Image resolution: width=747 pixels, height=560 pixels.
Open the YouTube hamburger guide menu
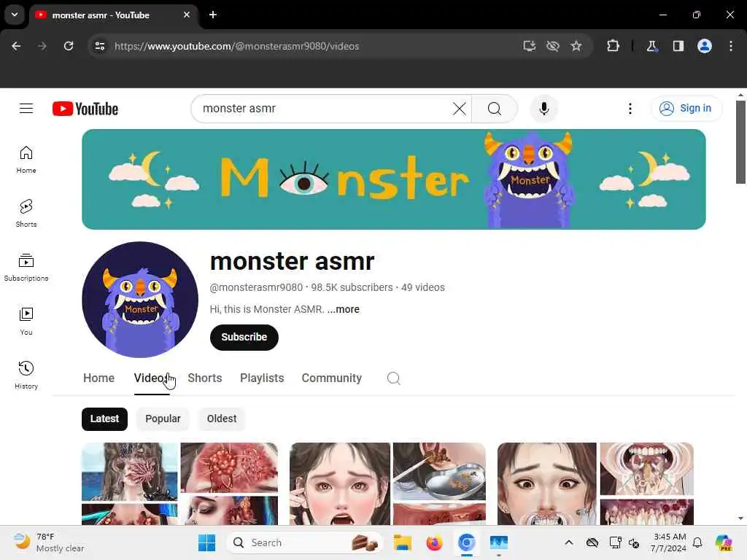(26, 109)
